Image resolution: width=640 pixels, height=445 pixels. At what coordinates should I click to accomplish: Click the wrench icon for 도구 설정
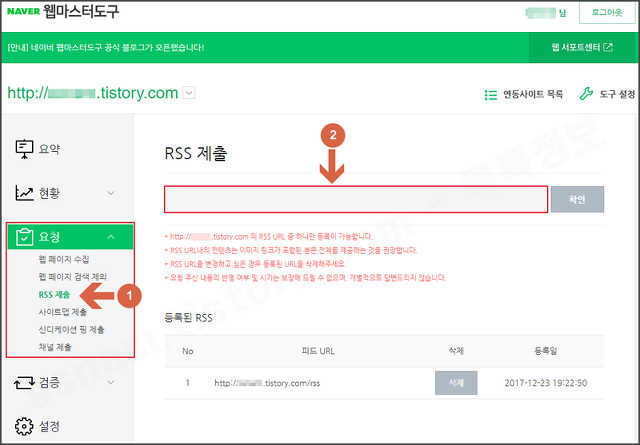pos(586,94)
